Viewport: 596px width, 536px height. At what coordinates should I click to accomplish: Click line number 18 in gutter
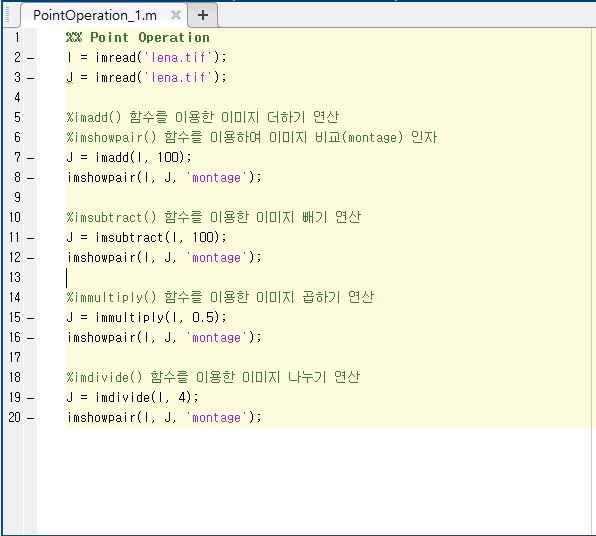click(15, 377)
